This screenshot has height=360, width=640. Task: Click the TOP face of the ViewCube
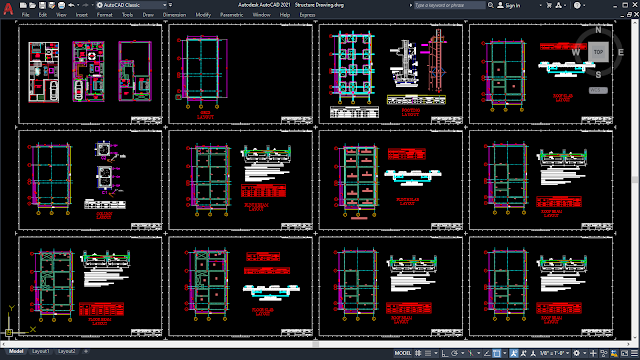(x=598, y=52)
